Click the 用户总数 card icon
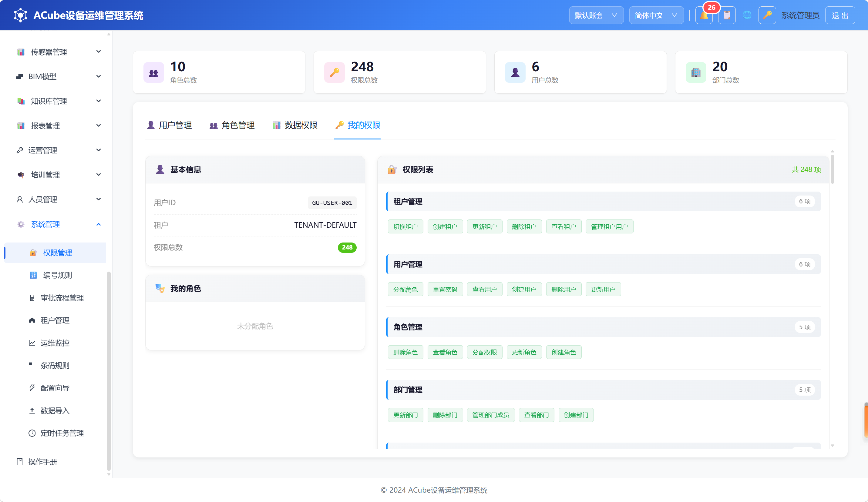The image size is (868, 502). [515, 72]
